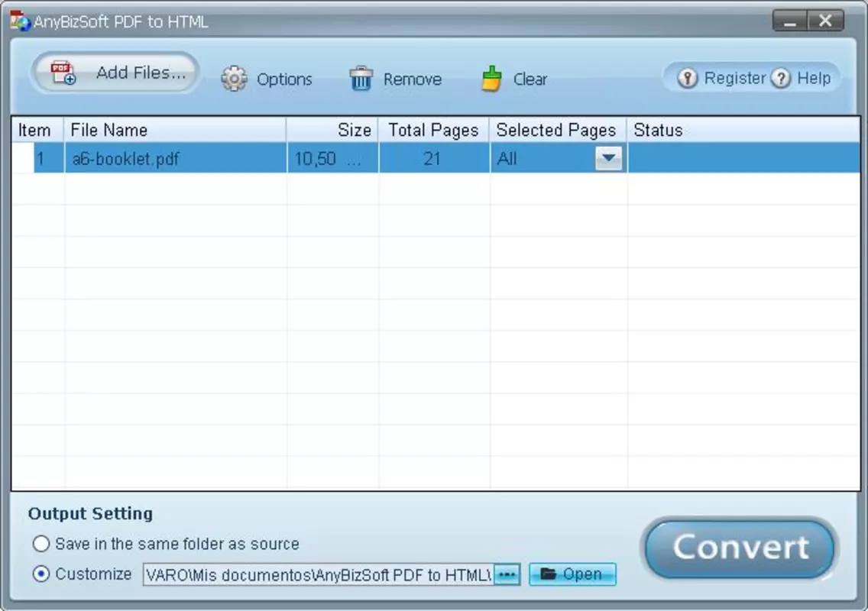
Task: Click the Clear broom icon
Action: coord(491,79)
